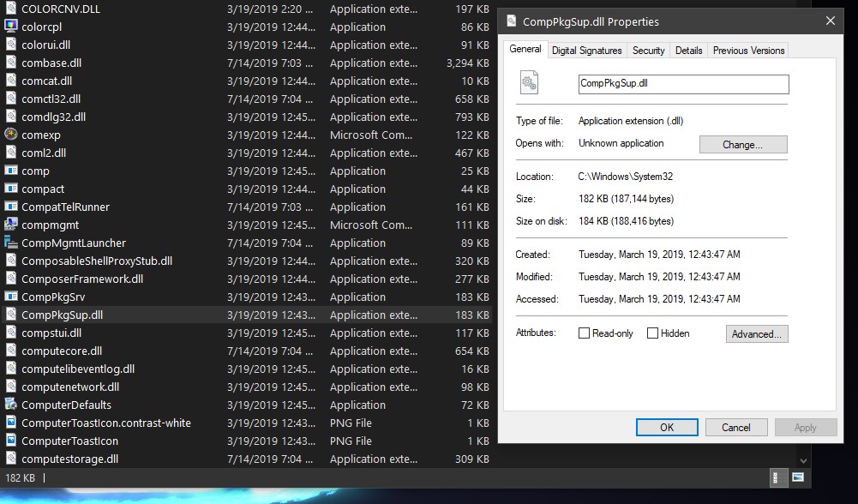Open the Security tab
This screenshot has width=858, height=504.
click(648, 51)
